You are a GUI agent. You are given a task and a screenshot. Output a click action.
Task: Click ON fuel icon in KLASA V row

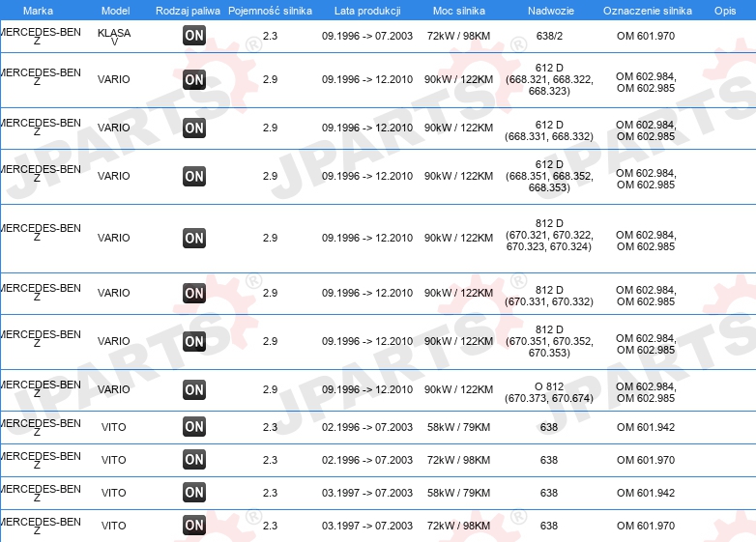click(x=194, y=35)
